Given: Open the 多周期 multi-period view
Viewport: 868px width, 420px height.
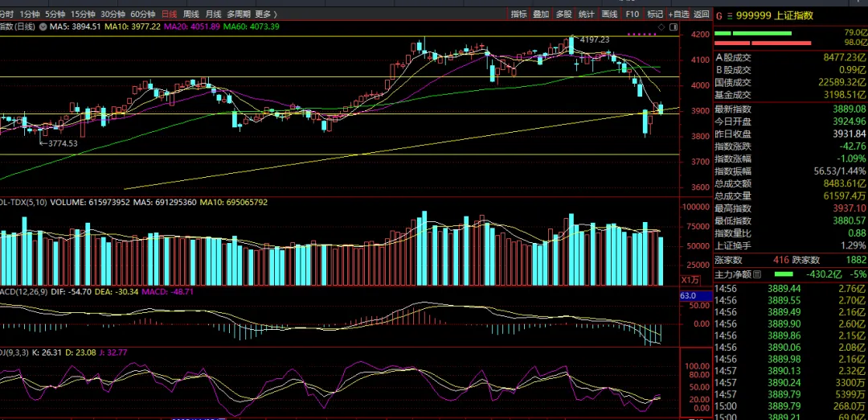Looking at the screenshot, I should click(x=238, y=14).
